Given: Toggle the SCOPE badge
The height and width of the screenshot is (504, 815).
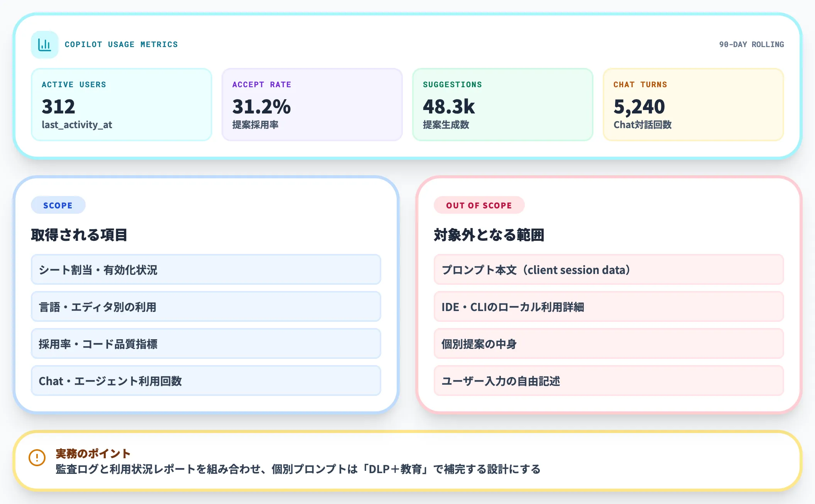Looking at the screenshot, I should point(58,205).
